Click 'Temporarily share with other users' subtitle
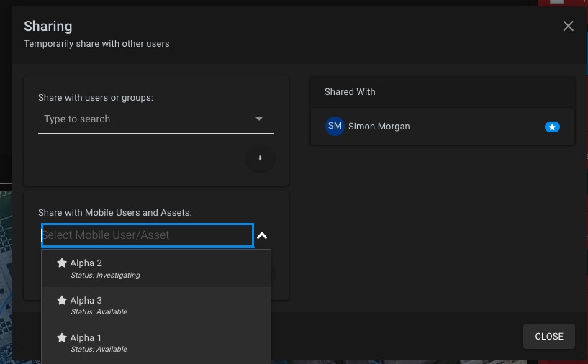Viewport: 588px width, 364px height. pos(96,43)
